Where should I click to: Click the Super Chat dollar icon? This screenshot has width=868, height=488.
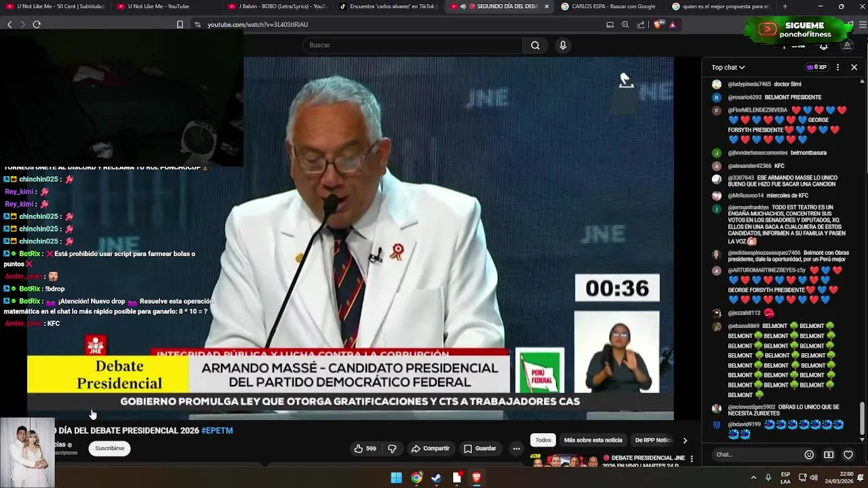click(829, 455)
